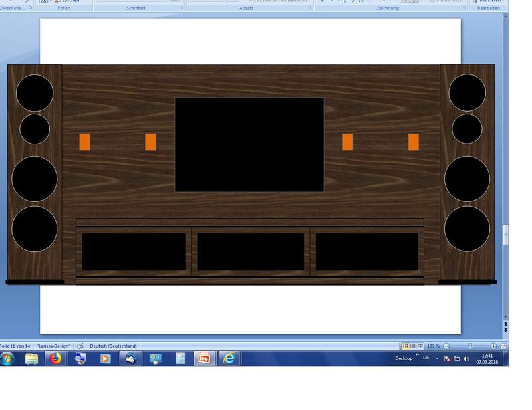Image resolution: width=532 pixels, height=410 pixels.
Task: Open the clock showing 12:41
Action: [x=487, y=359]
